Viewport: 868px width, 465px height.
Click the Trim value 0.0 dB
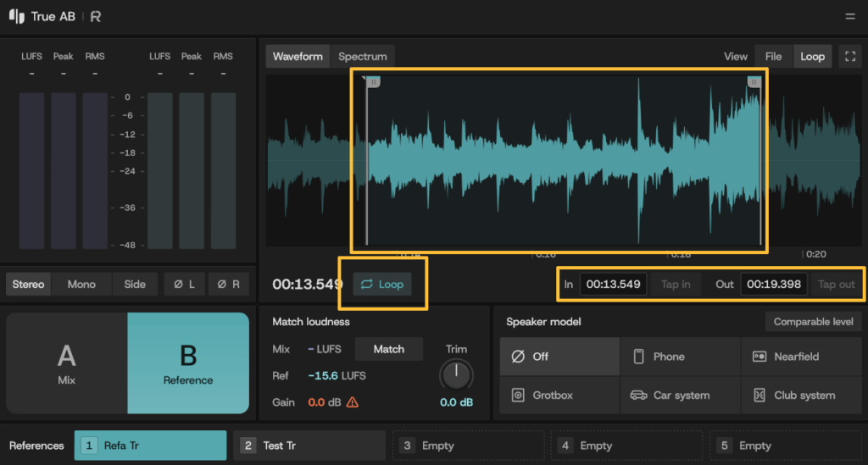tap(456, 402)
